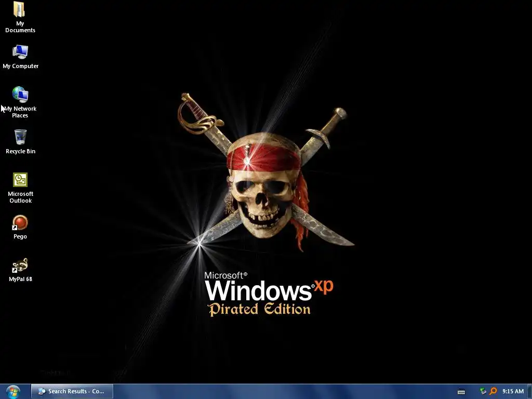Image resolution: width=532 pixels, height=399 pixels.
Task: Select the My Documents folder icon
Action: point(20,9)
